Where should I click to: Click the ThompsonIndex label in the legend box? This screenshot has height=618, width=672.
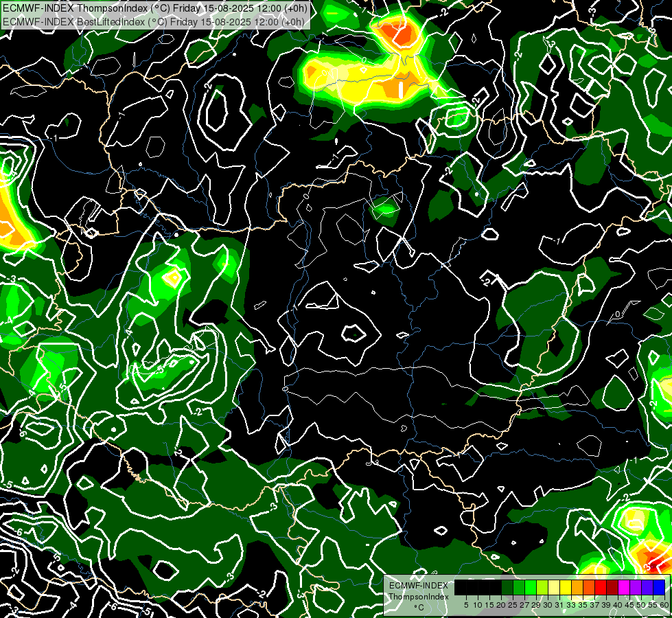pyautogui.click(x=419, y=597)
